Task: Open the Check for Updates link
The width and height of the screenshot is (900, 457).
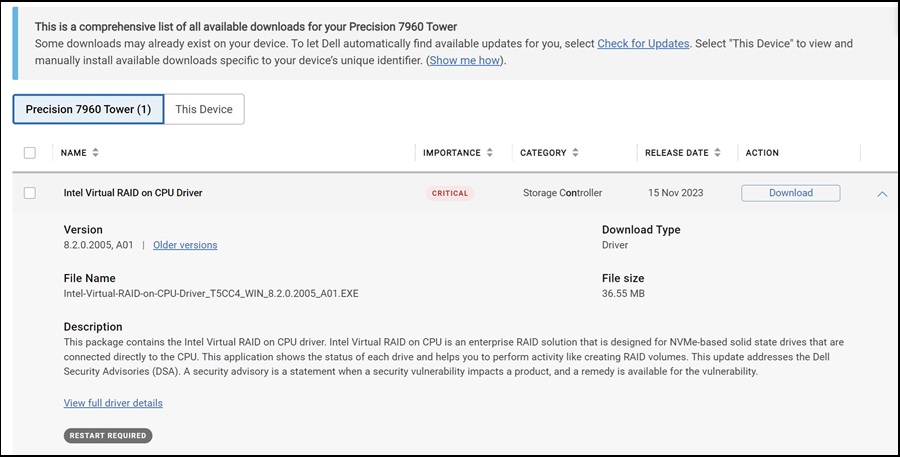Action: tap(643, 44)
